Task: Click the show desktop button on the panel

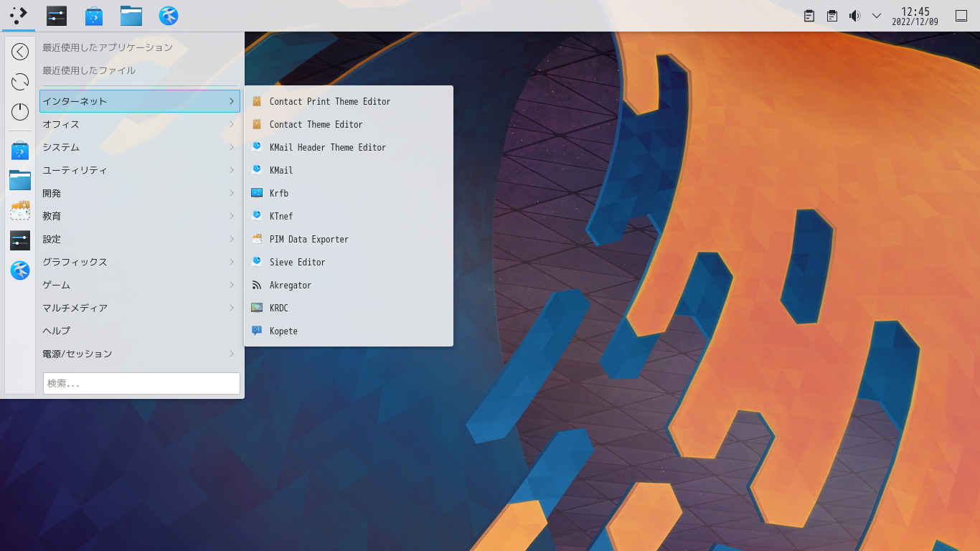Action: click(x=961, y=16)
